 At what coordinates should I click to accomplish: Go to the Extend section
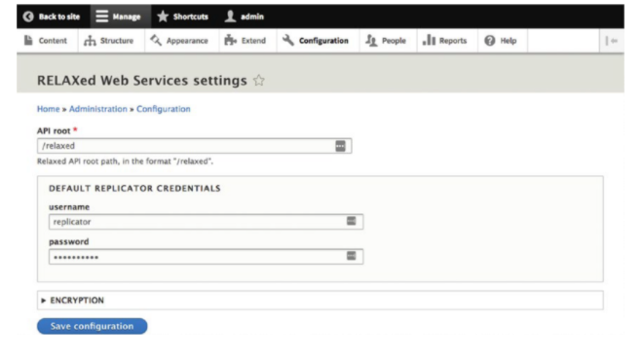[246, 41]
